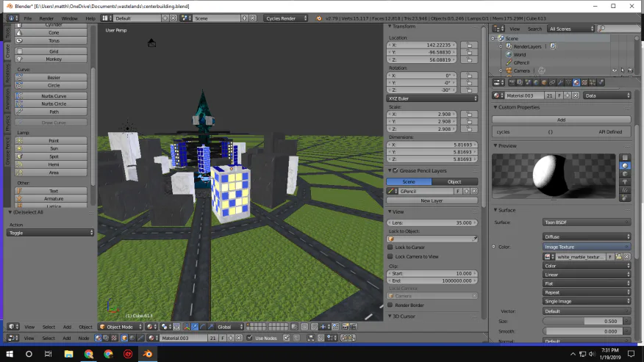Toggle Camera selectability arrow in outliner
This screenshot has width=644, height=362.
click(x=623, y=70)
